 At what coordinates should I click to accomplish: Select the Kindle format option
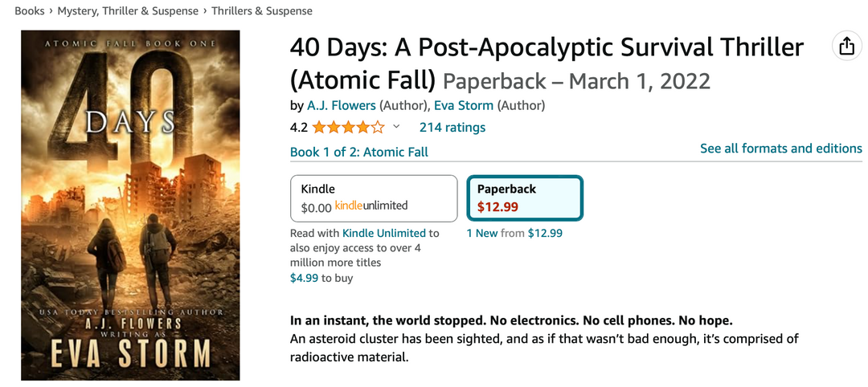click(x=374, y=198)
